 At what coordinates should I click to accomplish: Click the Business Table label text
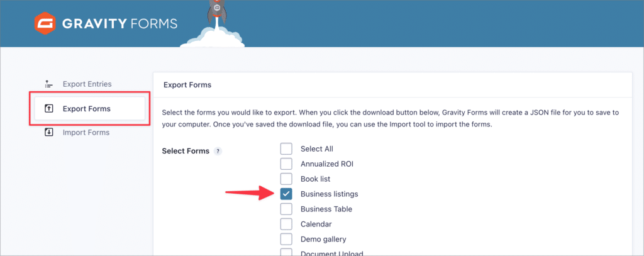tap(326, 209)
